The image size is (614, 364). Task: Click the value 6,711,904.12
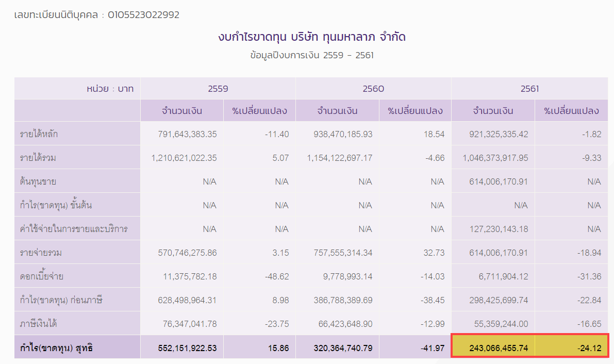pyautogui.click(x=503, y=277)
